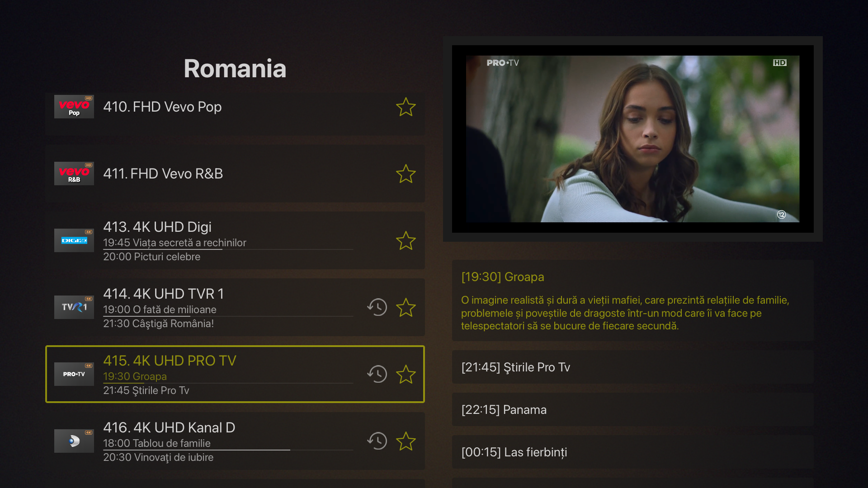
Task: Open the 22:15 Panama program entry
Action: point(633,409)
